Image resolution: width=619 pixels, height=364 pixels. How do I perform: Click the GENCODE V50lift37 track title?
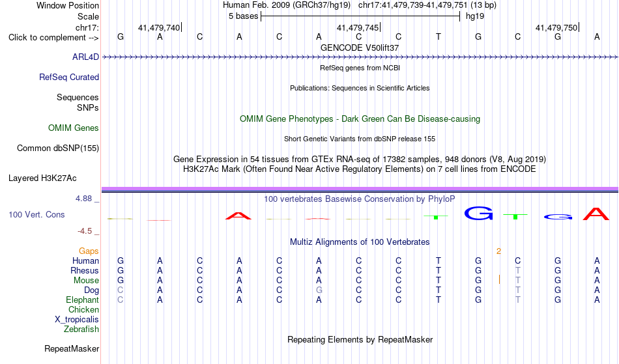360,48
